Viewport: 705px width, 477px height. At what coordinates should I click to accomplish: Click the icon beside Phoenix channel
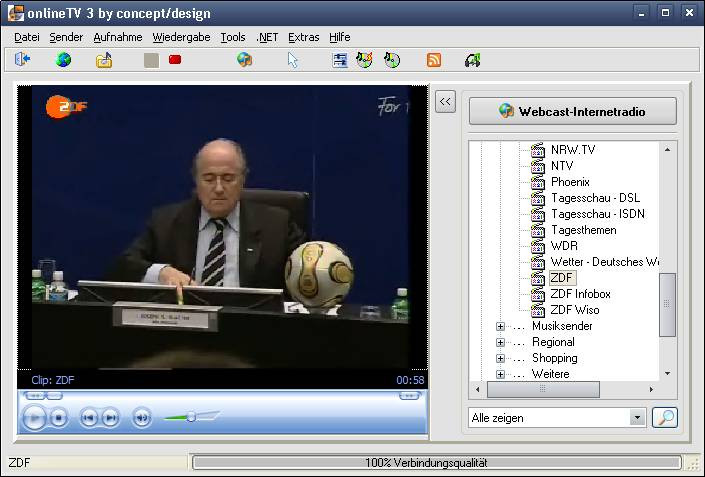[x=538, y=182]
